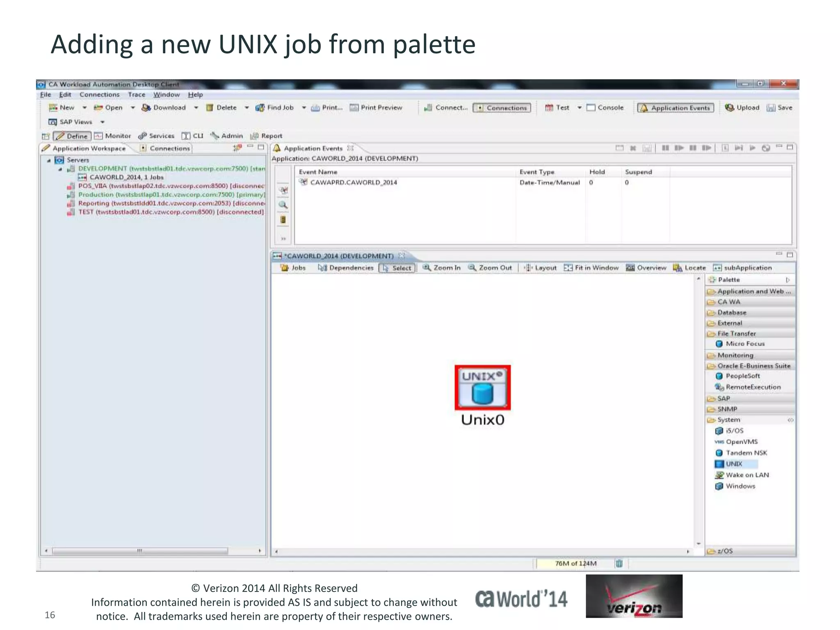Open the Trace menu
840x630 pixels.
(x=137, y=94)
